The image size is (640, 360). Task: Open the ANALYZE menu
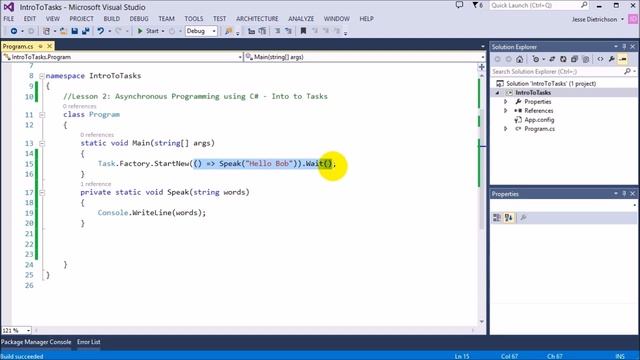(301, 19)
